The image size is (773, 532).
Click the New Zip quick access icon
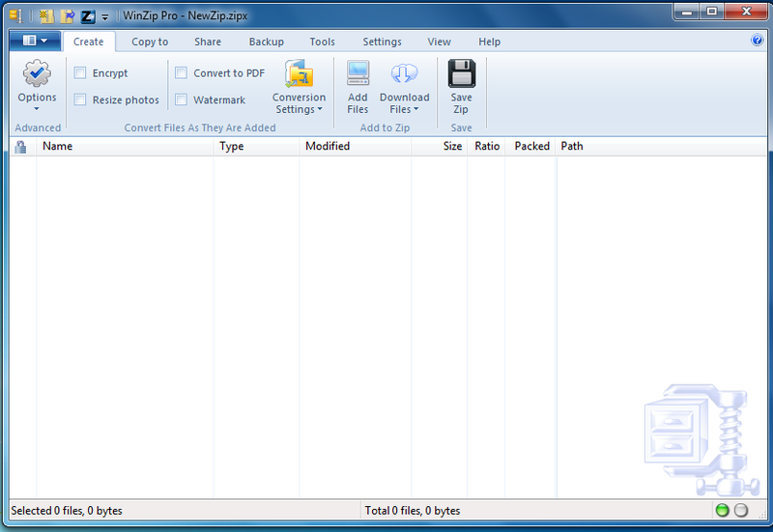point(46,16)
